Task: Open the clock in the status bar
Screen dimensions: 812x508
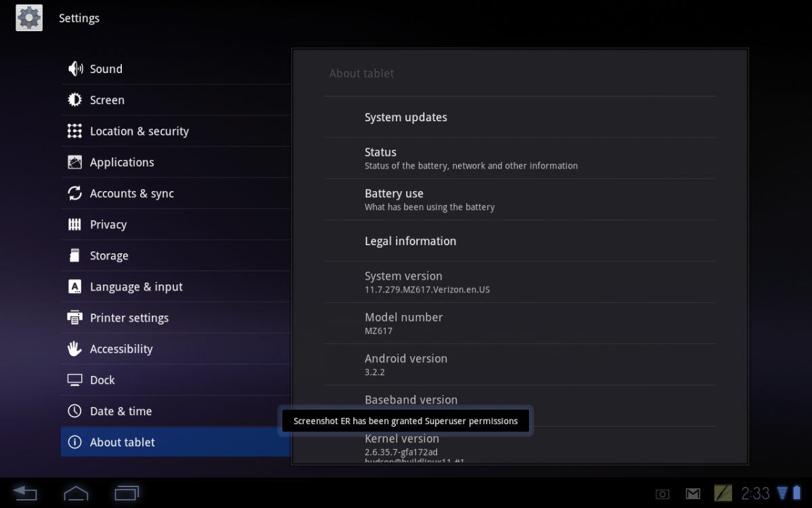Action: [x=755, y=493]
